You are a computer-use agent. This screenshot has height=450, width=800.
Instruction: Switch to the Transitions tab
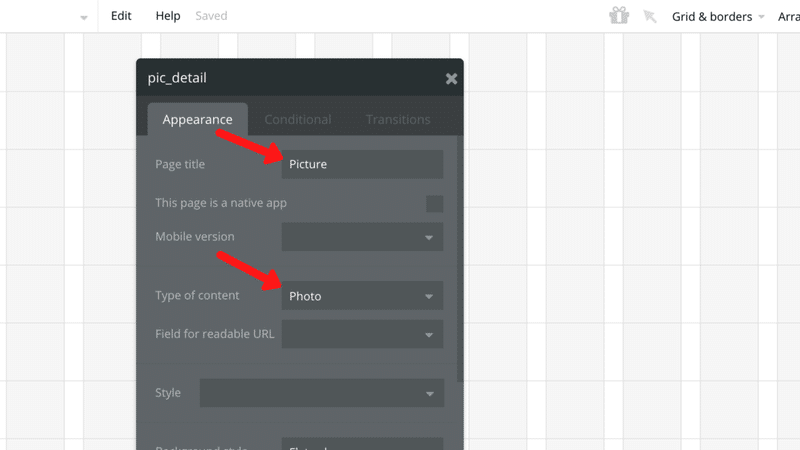click(398, 119)
